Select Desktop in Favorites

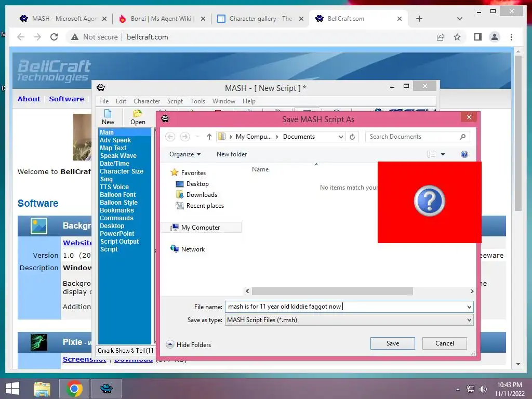[192, 184]
